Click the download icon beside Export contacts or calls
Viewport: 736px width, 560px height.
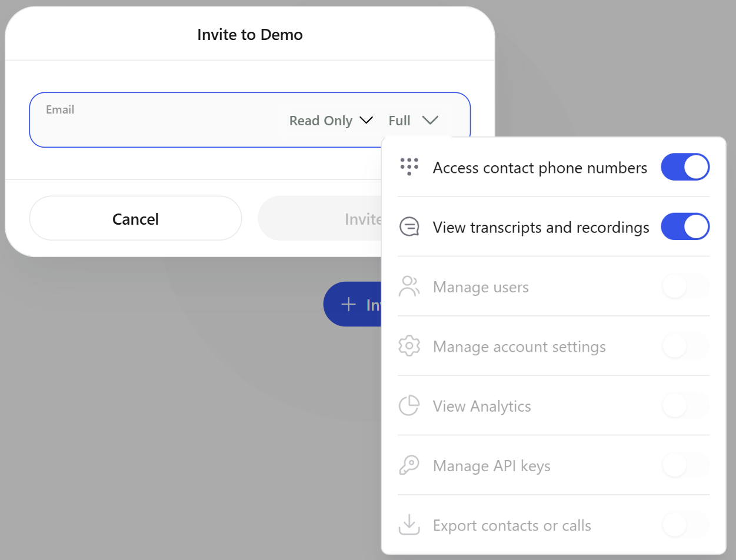tap(409, 525)
